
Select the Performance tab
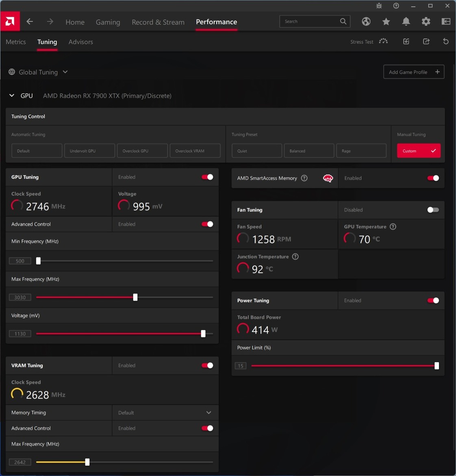click(x=217, y=22)
